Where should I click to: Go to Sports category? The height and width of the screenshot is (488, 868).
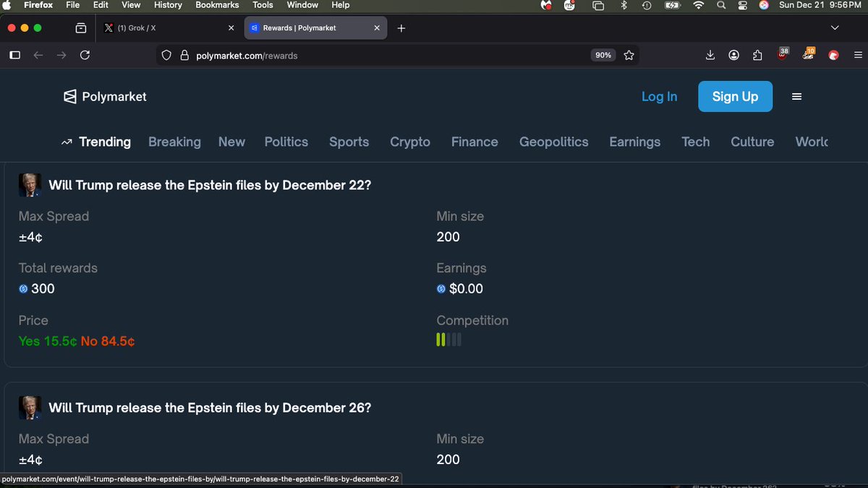pyautogui.click(x=349, y=142)
